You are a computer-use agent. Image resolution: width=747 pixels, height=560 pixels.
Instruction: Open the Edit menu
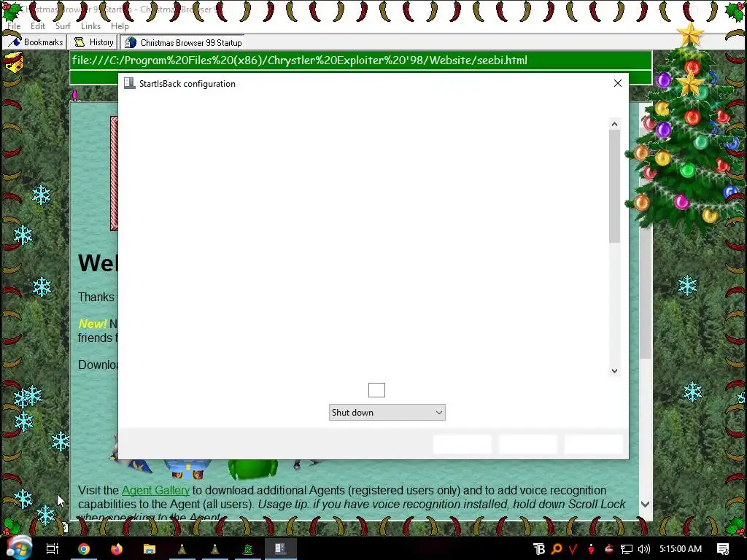[38, 26]
